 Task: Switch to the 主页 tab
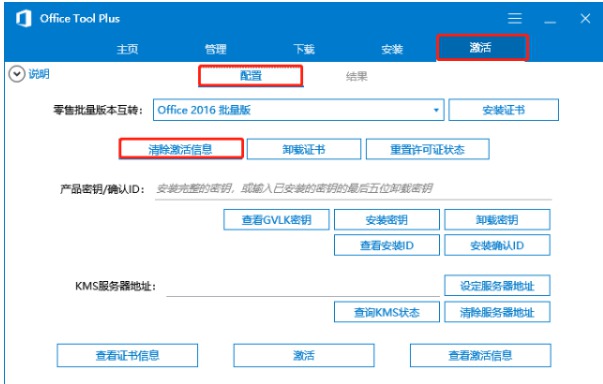point(128,49)
